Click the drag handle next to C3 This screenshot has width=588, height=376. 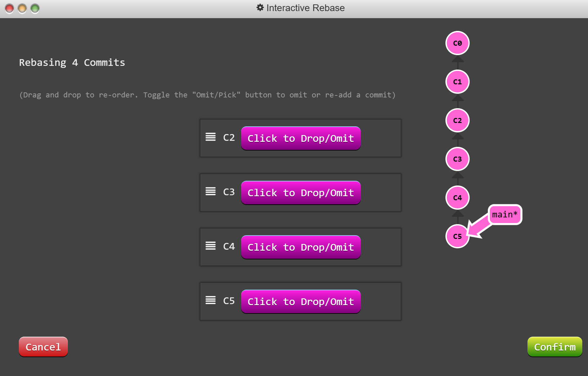click(x=210, y=192)
